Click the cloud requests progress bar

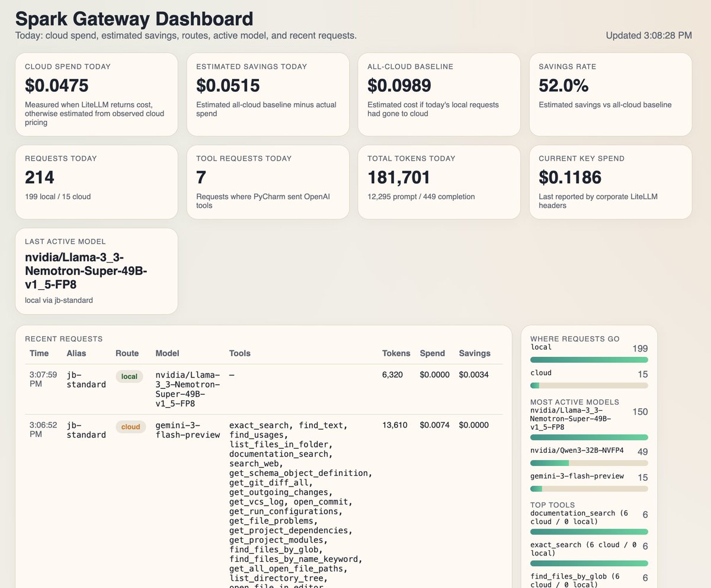pos(589,386)
